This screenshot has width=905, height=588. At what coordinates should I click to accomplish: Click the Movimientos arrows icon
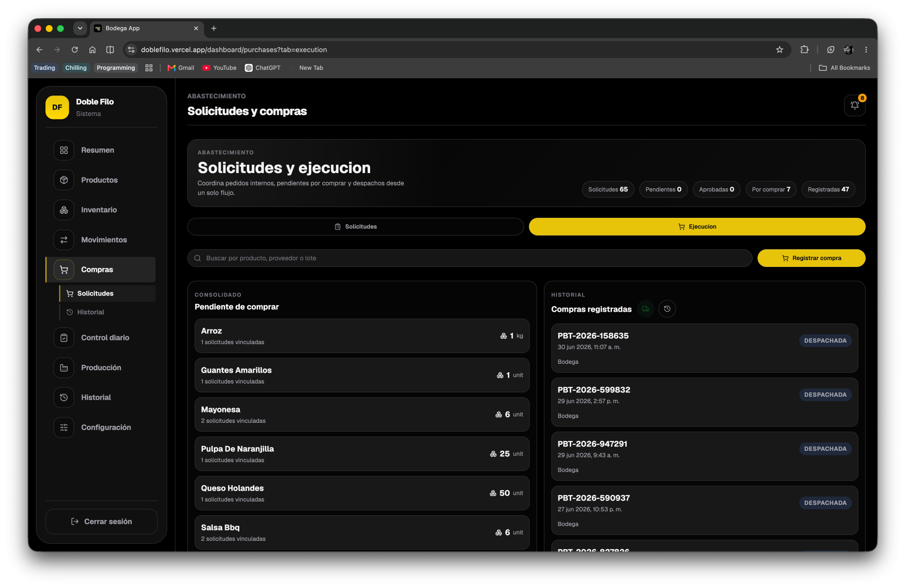point(64,240)
